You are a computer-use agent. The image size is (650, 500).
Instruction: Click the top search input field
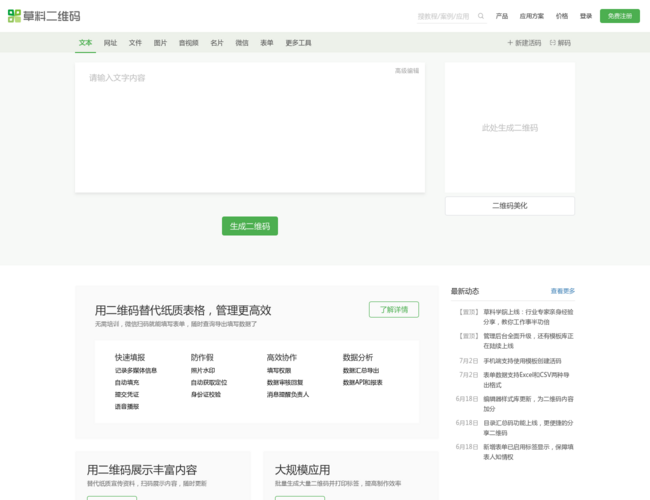(443, 16)
